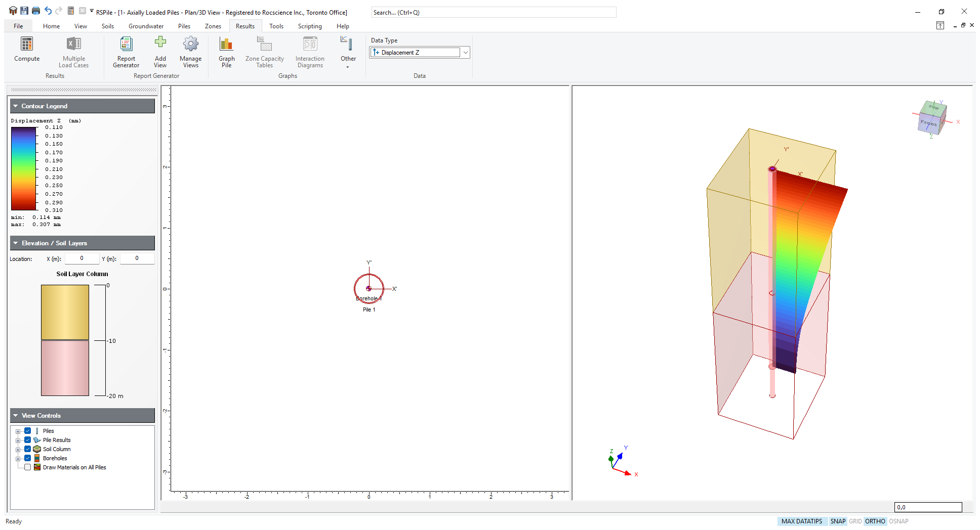Image resolution: width=980 pixels, height=530 pixels.
Task: Click the save icon in title bar
Action: (24, 11)
